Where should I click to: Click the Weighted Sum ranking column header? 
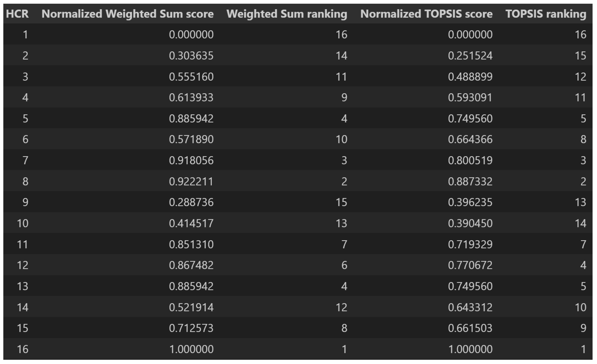click(x=287, y=14)
